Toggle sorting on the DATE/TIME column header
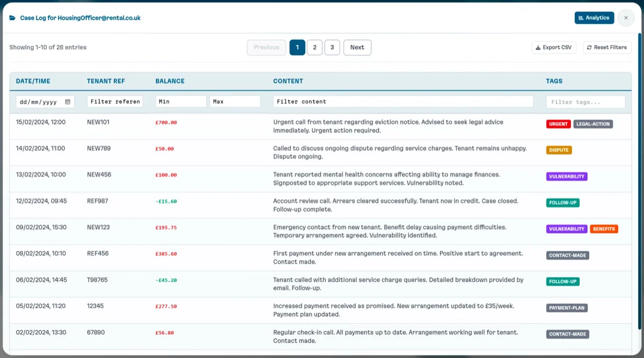644x358 pixels. coord(32,81)
